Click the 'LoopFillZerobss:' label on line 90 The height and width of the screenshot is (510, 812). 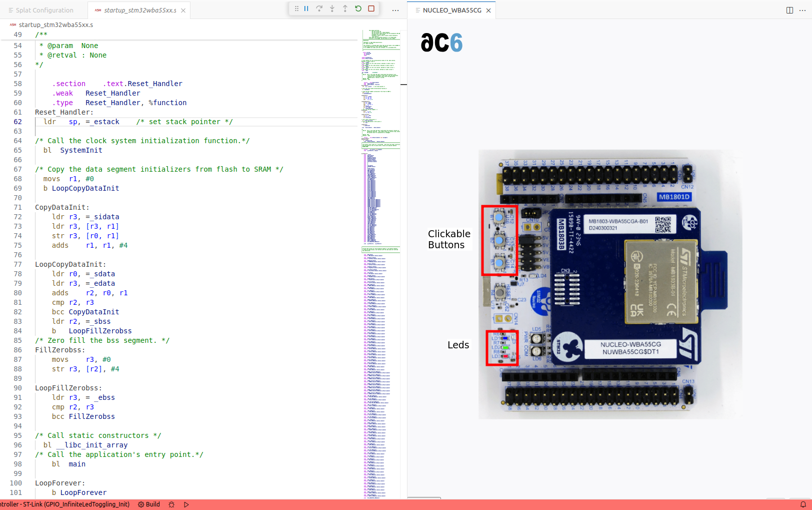68,388
